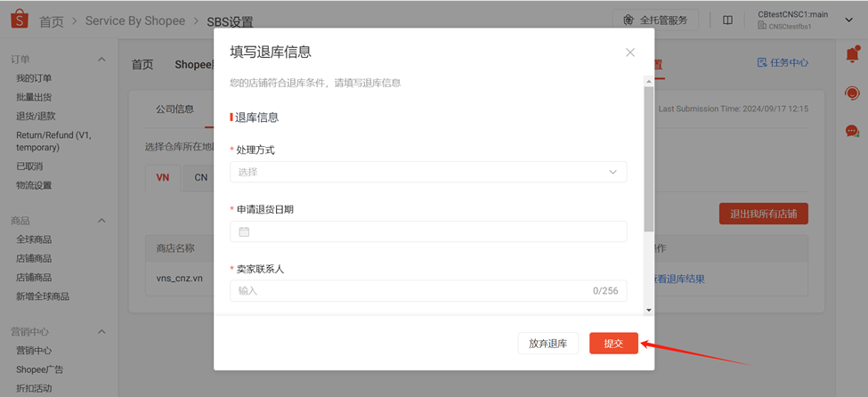Screen dimensions: 868x397
Task: Expand the account menu chevron
Action: click(848, 20)
